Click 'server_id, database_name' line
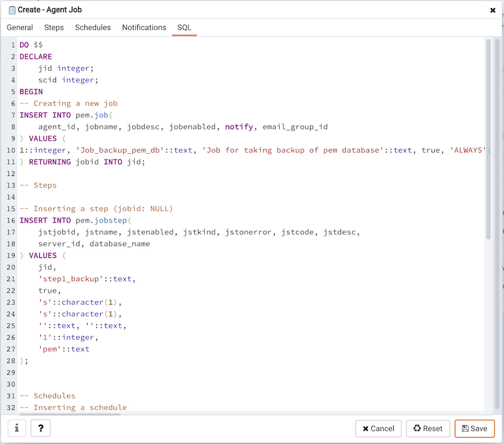Viewport: 504px width, 444px height. point(94,243)
